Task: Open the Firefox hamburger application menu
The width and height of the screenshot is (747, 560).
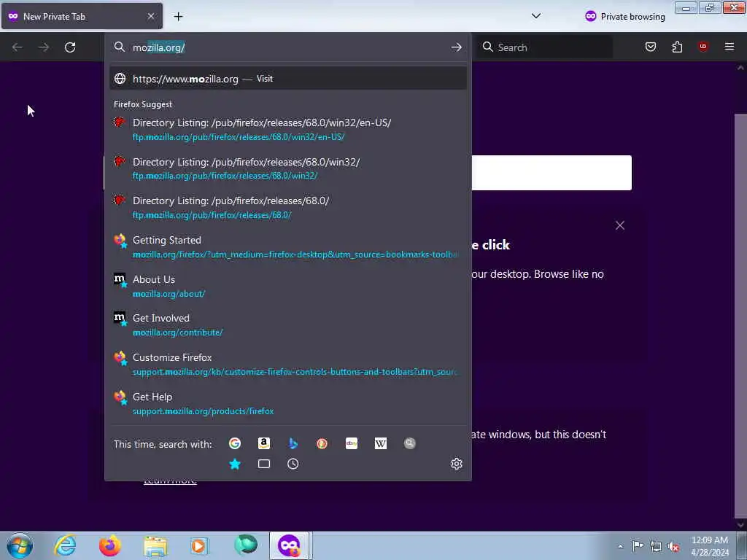Action: (729, 47)
